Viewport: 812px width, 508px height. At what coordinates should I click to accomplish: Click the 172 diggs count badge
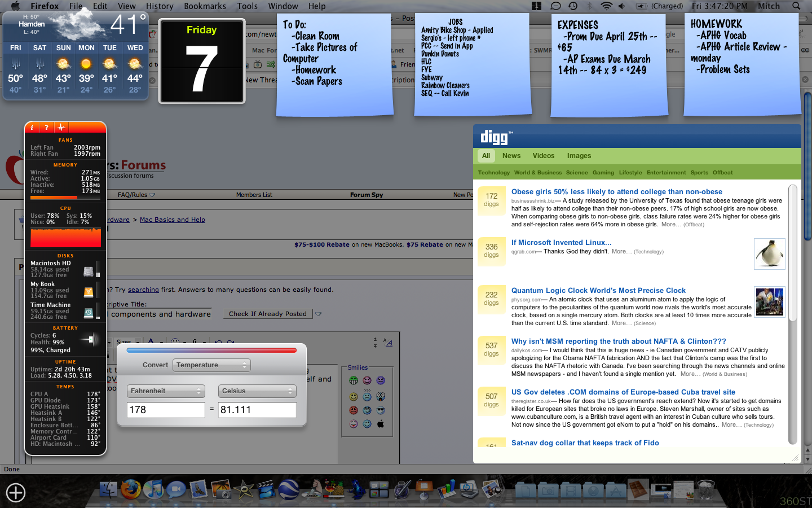point(492,200)
